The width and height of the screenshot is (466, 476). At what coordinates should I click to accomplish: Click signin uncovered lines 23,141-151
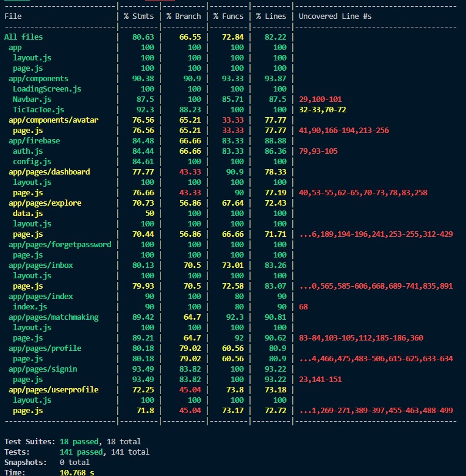coord(320,380)
